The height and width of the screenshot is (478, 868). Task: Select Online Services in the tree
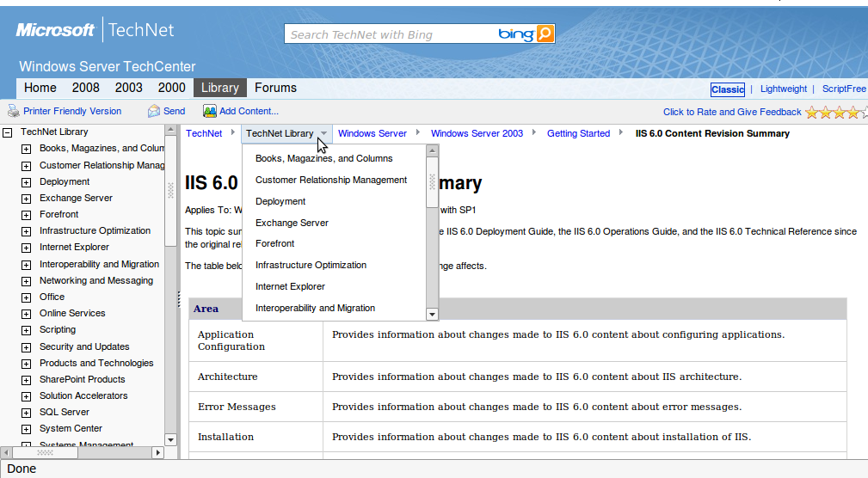(x=72, y=313)
